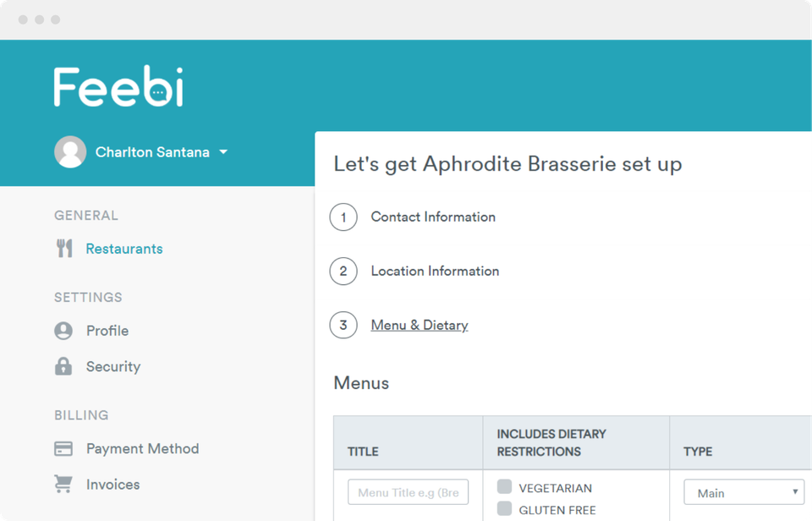This screenshot has height=521, width=812.
Task: Select the Location Information step
Action: (435, 271)
